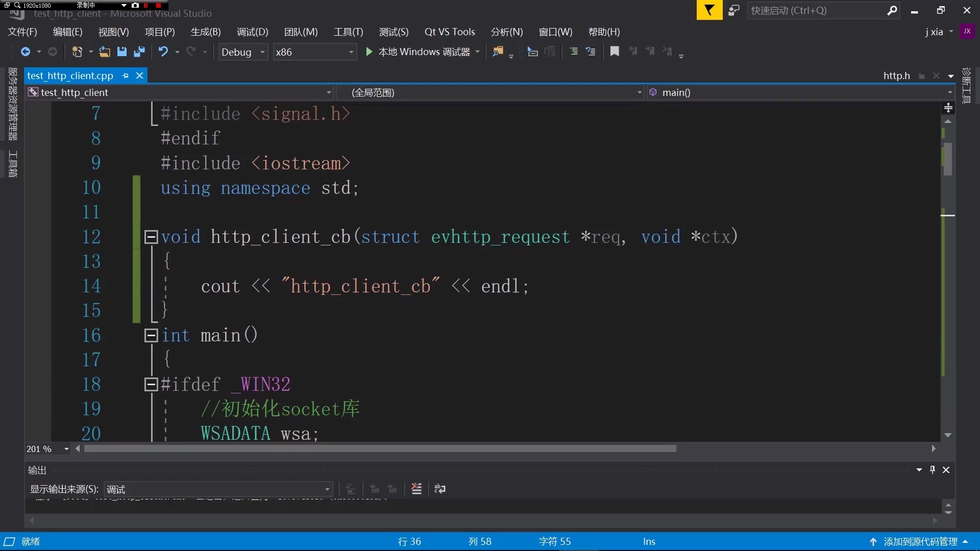Screen dimensions: 980x551
Task: Click the Quick Launch search magnifier icon
Action: click(892, 10)
